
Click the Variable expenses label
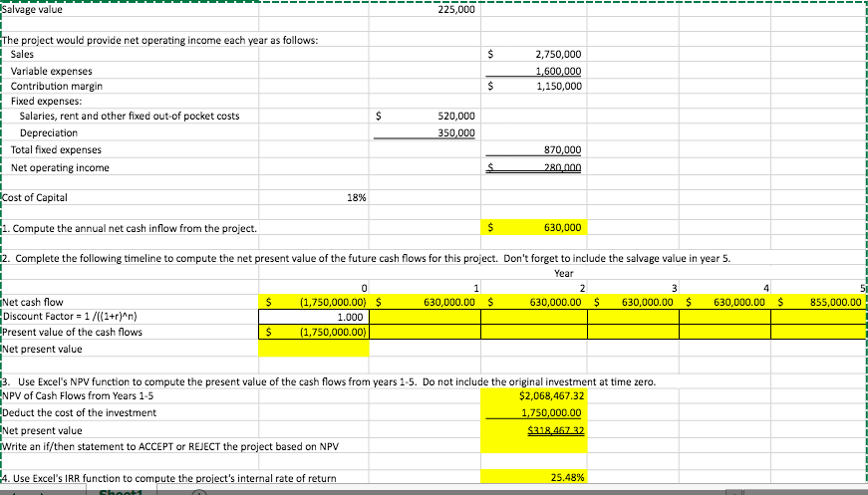point(52,72)
